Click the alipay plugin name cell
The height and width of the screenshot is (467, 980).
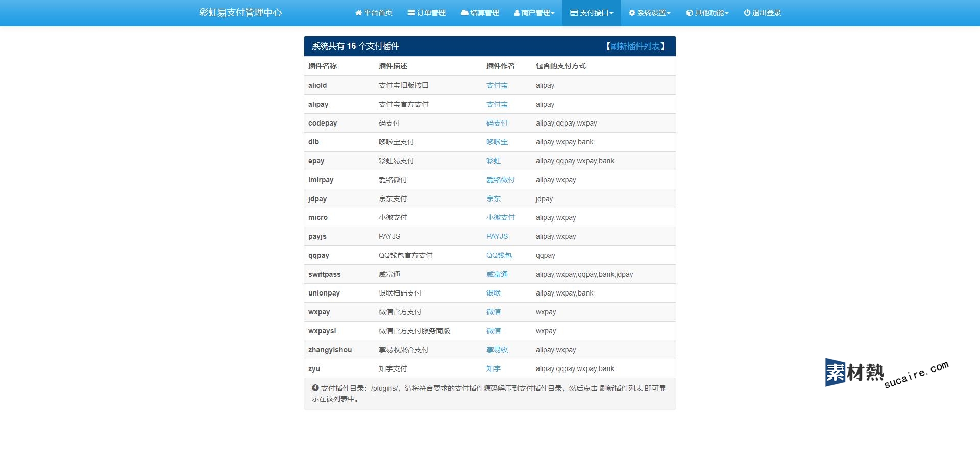point(339,104)
